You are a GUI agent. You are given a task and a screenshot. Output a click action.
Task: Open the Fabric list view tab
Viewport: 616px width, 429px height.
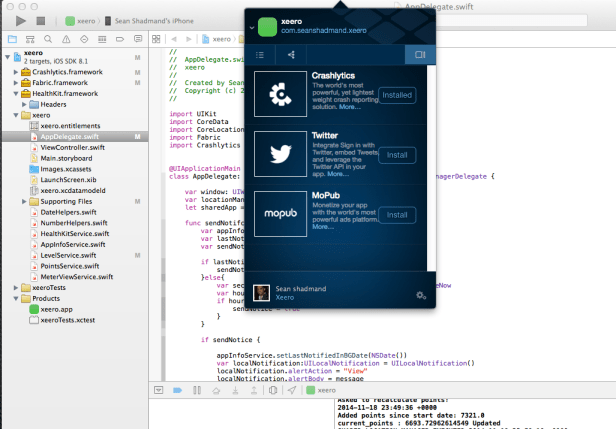(260, 55)
